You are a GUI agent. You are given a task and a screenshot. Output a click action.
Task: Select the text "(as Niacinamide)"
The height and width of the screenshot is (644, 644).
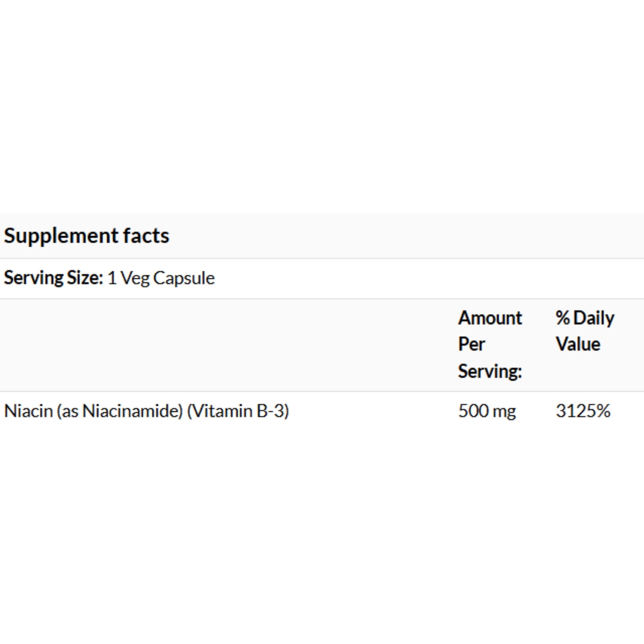coord(120,411)
